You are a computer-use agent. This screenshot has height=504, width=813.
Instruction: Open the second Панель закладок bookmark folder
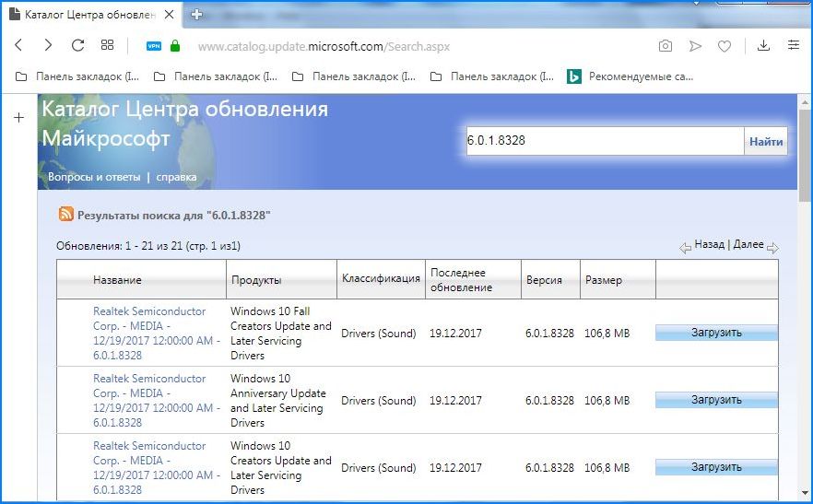tap(215, 76)
